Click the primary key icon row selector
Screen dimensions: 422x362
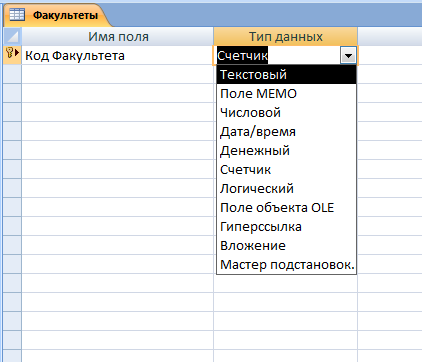point(12,55)
